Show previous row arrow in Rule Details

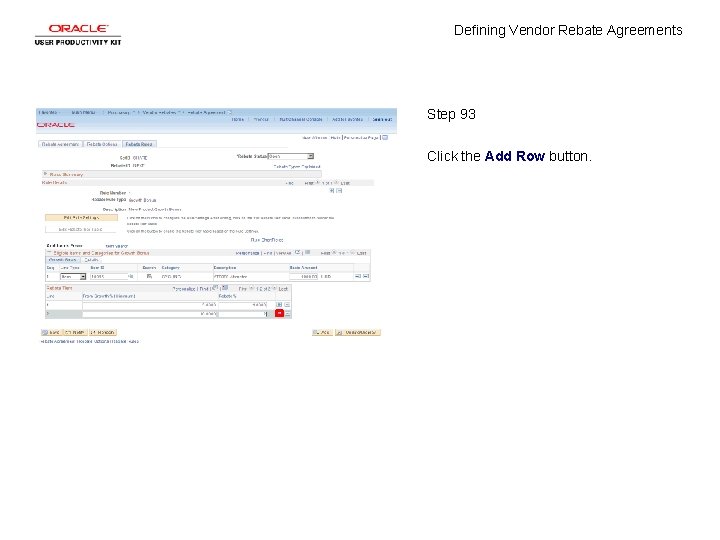[x=318, y=182]
